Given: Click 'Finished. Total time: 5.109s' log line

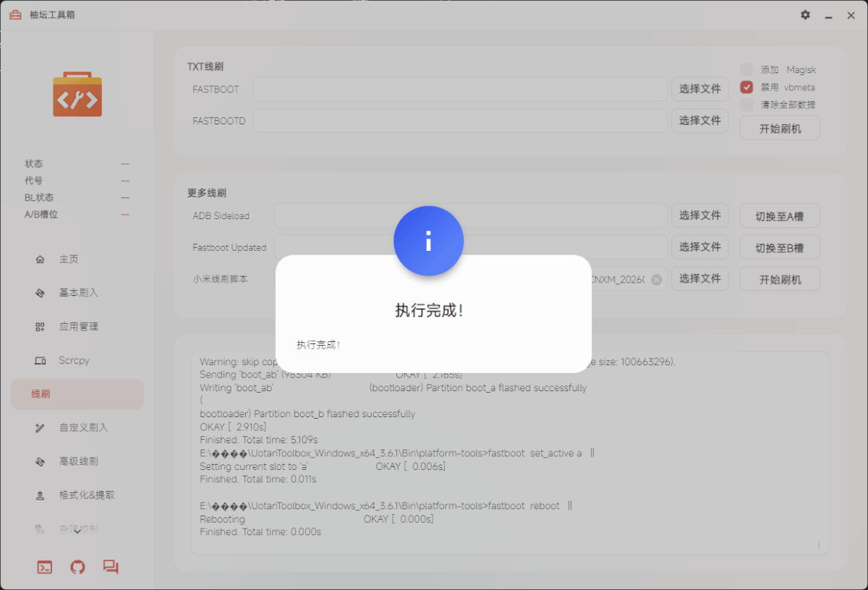Looking at the screenshot, I should coord(259,440).
